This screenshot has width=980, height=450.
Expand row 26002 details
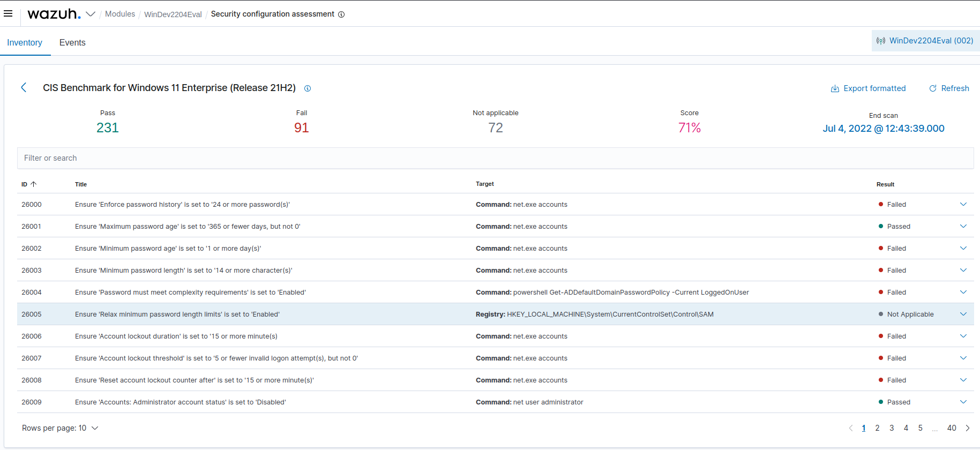pyautogui.click(x=963, y=248)
